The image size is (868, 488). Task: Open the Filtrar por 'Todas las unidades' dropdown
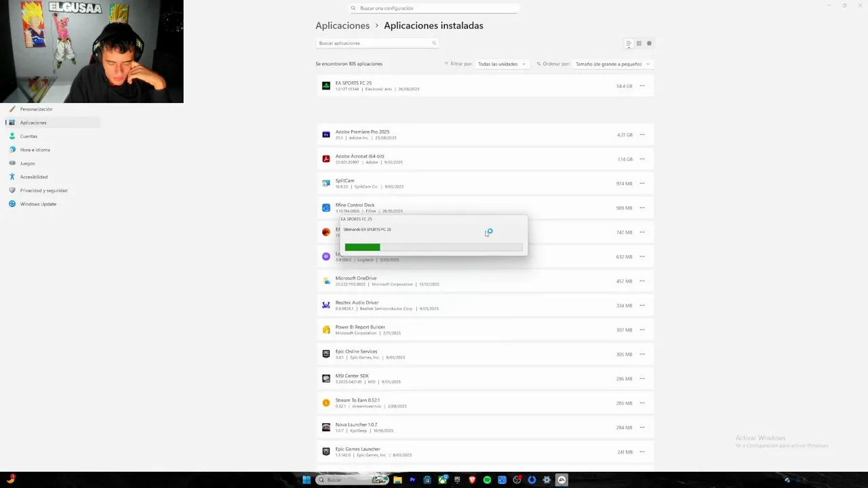(x=501, y=64)
